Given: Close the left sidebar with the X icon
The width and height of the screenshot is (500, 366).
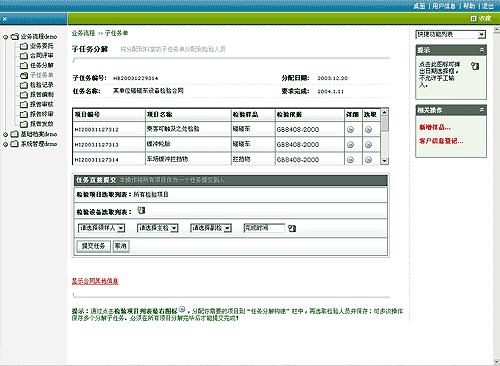Looking at the screenshot, I should click(x=5, y=19).
